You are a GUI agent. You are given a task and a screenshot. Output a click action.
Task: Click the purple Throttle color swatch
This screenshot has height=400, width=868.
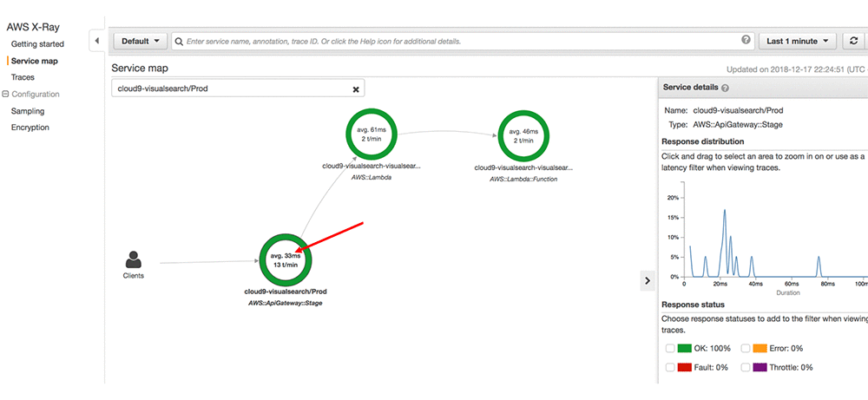pyautogui.click(x=760, y=367)
